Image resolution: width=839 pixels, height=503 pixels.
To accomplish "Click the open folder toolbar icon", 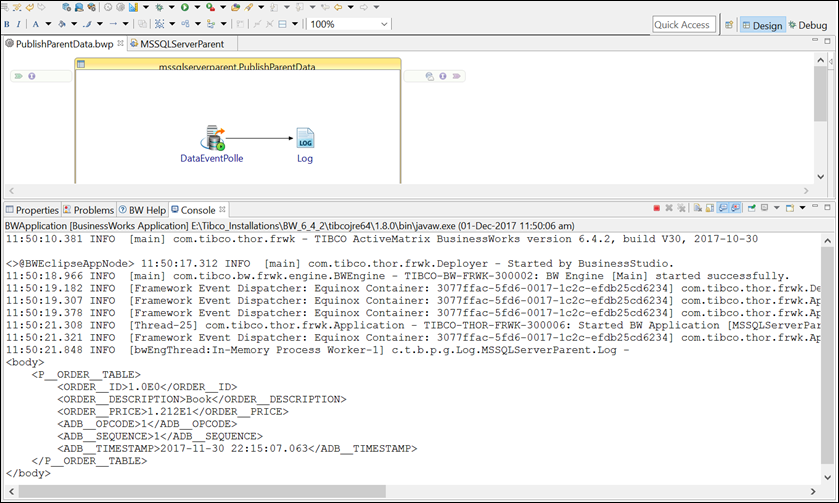I will (x=235, y=7).
